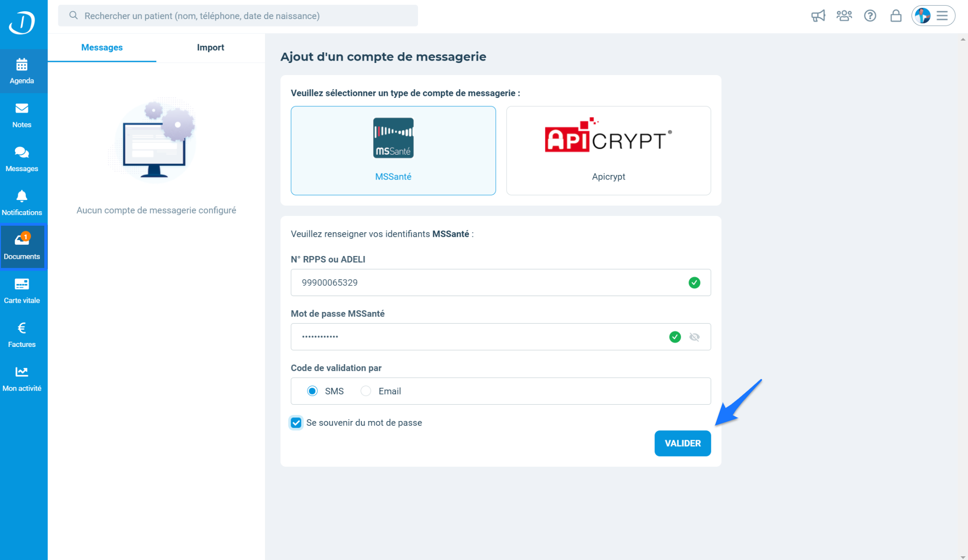Click the scrollbar up arrow

(x=963, y=40)
